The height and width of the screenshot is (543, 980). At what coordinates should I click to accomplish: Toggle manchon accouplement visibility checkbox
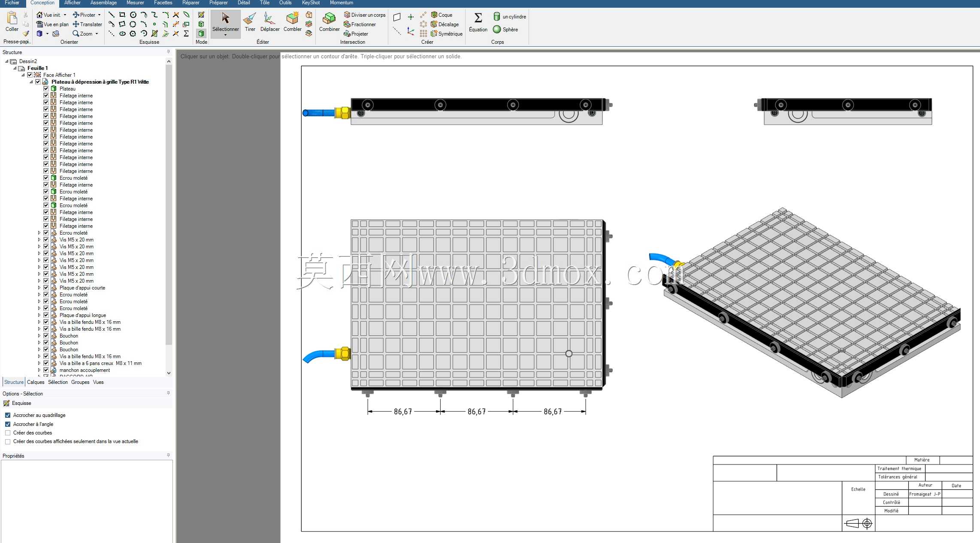tap(46, 370)
